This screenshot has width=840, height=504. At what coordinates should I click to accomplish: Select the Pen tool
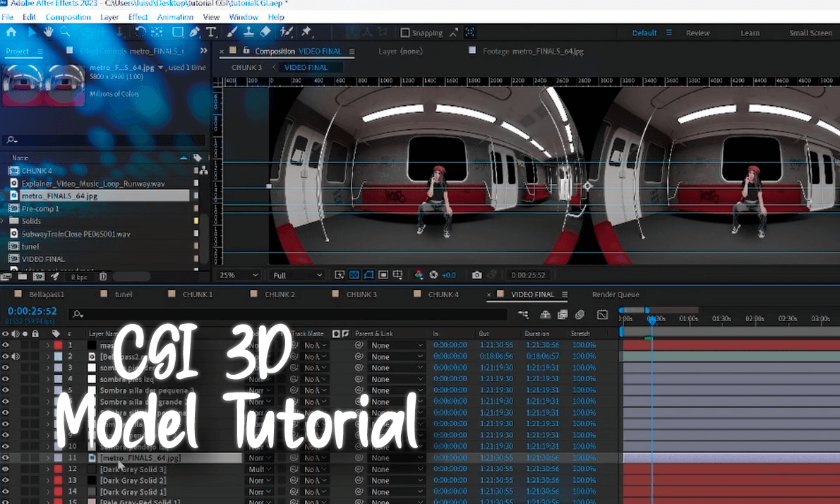(x=195, y=31)
